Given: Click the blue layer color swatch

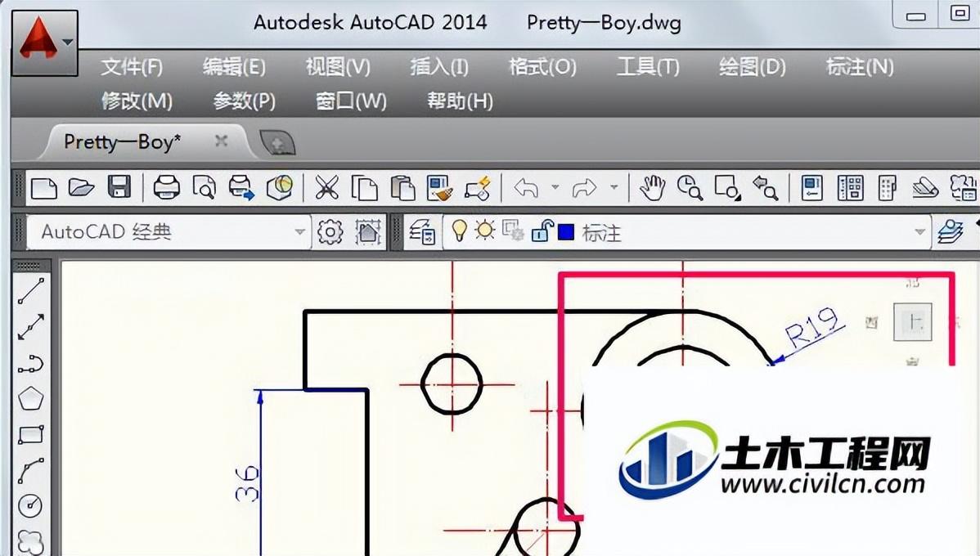Looking at the screenshot, I should coord(565,232).
